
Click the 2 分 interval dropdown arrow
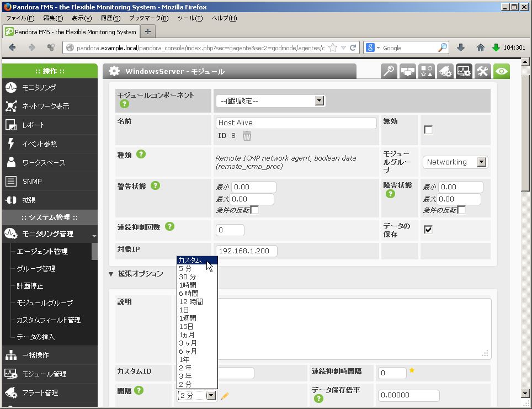click(x=211, y=395)
